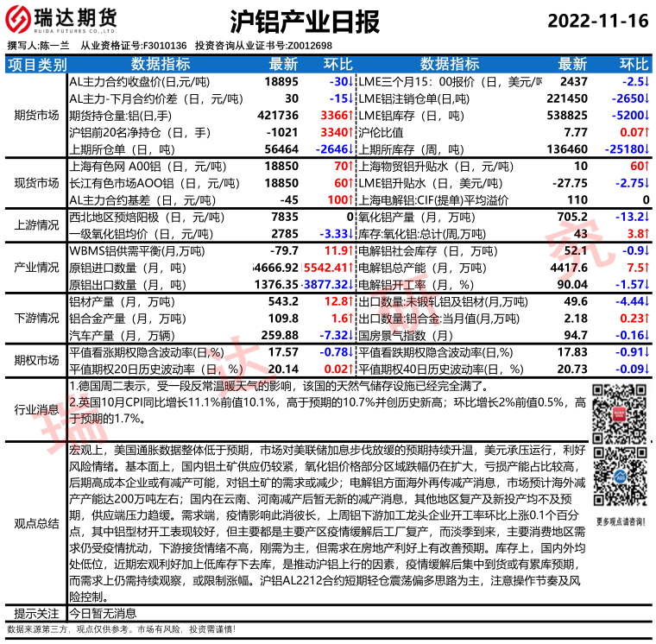Select the 产业情况 category cell
Image resolution: width=656 pixels, height=644 pixels.
(35, 268)
